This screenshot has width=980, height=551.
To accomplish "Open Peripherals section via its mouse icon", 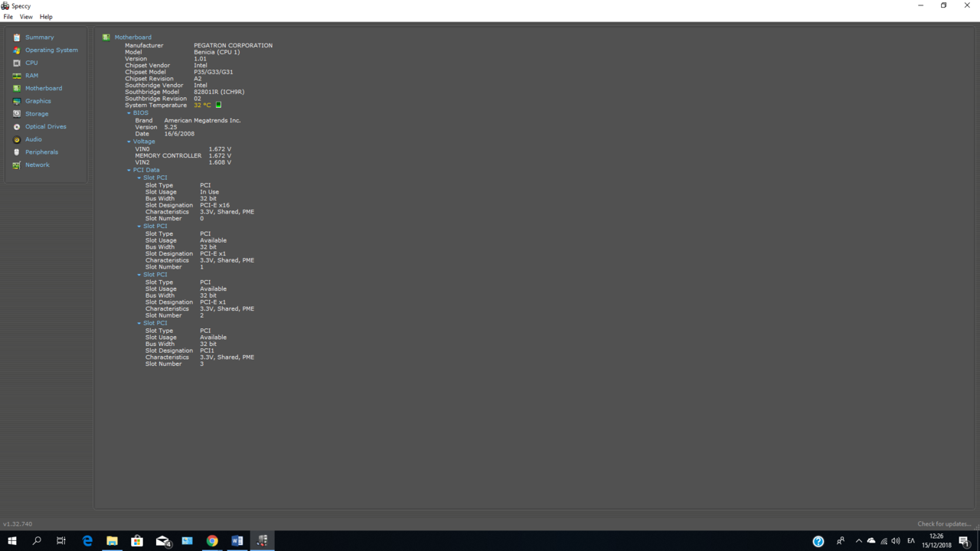I will tap(17, 152).
